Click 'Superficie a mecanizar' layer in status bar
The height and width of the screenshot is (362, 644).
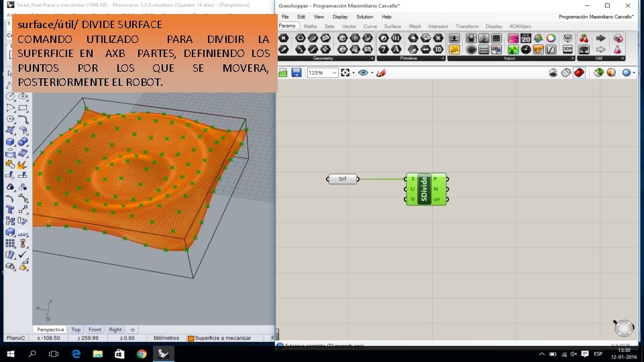[x=223, y=338]
